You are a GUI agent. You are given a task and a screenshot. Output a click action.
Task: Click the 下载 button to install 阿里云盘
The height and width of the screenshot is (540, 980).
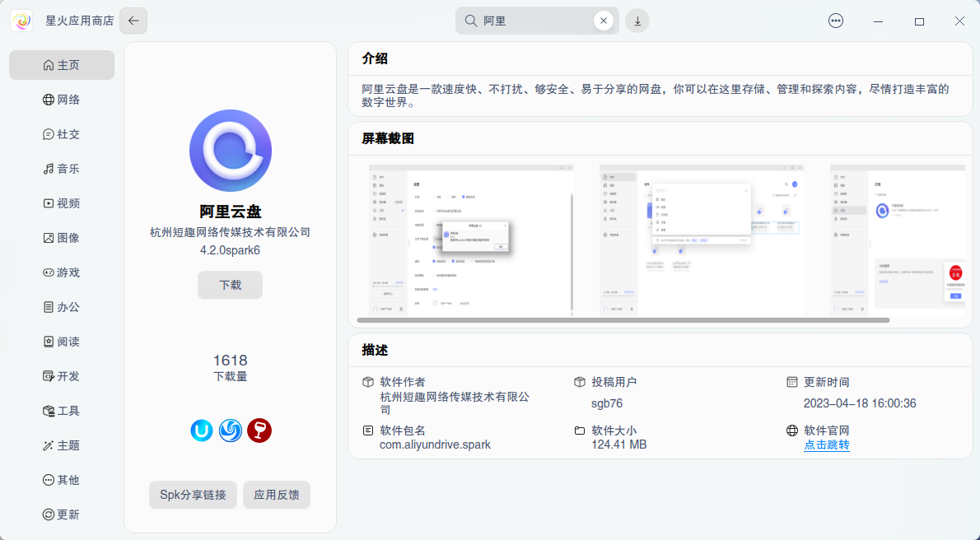pos(230,285)
